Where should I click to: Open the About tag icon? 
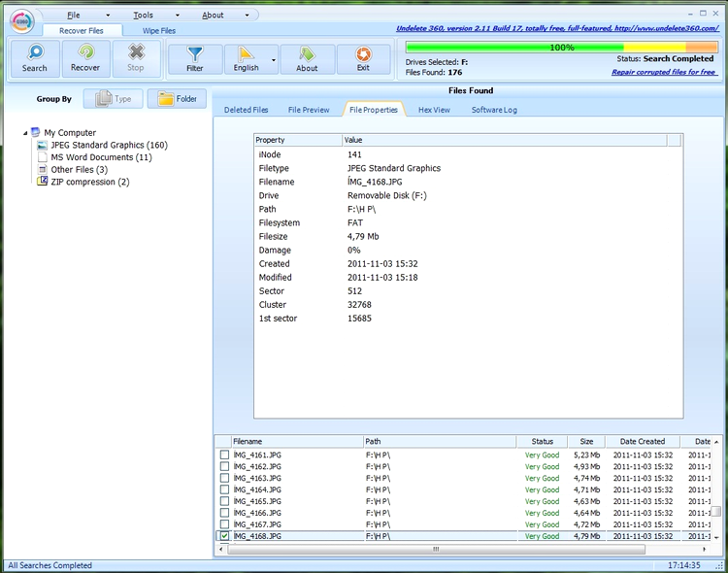tap(307, 59)
